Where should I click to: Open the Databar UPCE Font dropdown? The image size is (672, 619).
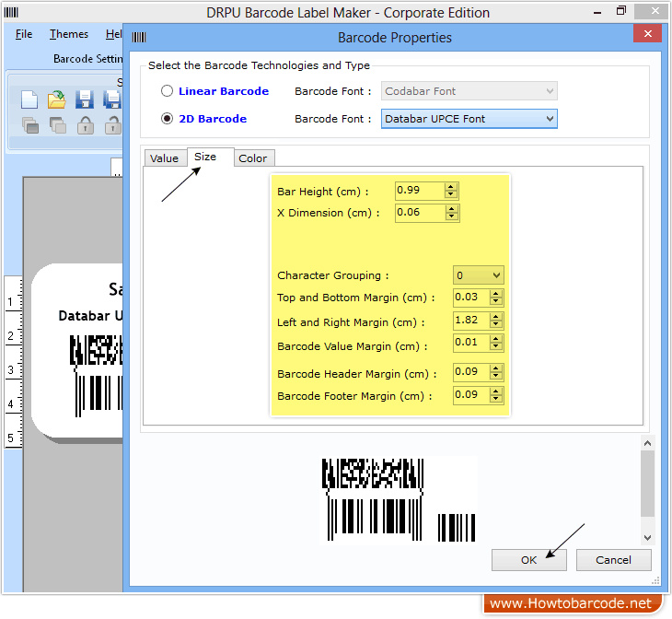469,119
